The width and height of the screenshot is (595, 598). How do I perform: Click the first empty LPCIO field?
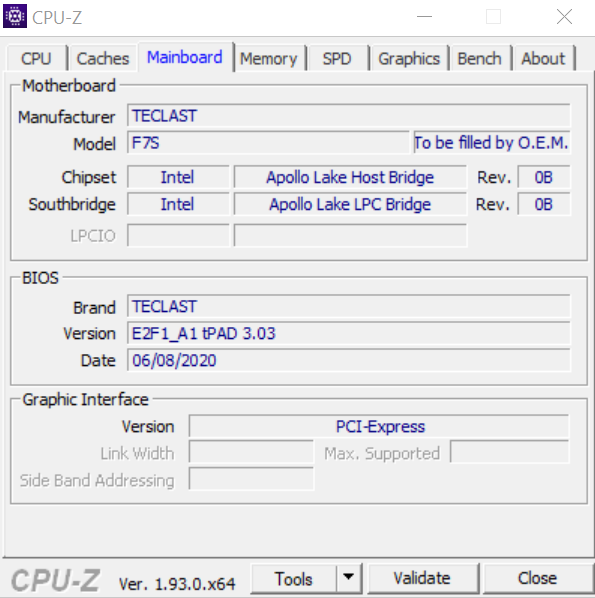(178, 235)
